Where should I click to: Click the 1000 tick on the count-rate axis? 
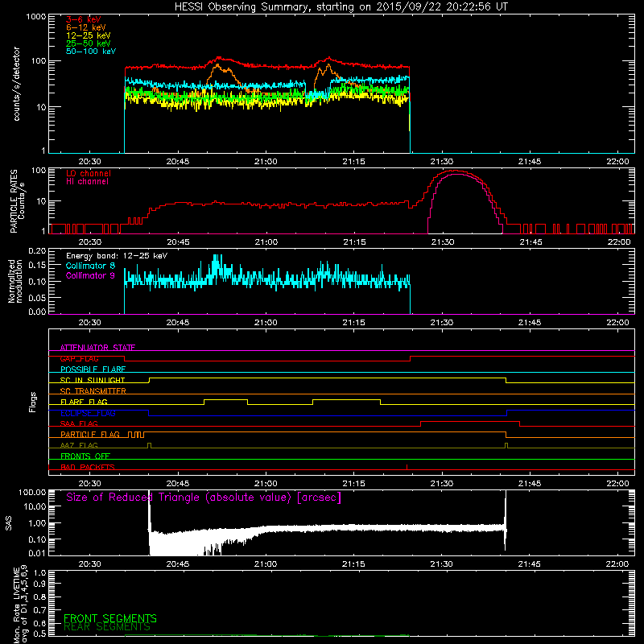pos(36,17)
